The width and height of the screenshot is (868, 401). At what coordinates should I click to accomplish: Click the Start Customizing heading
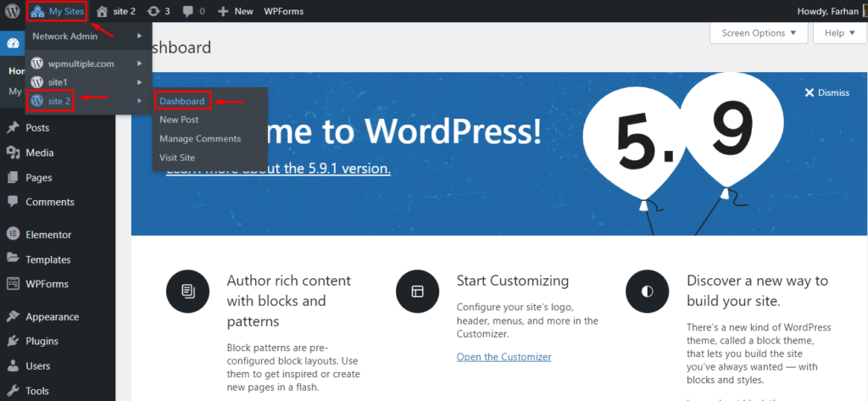point(513,281)
